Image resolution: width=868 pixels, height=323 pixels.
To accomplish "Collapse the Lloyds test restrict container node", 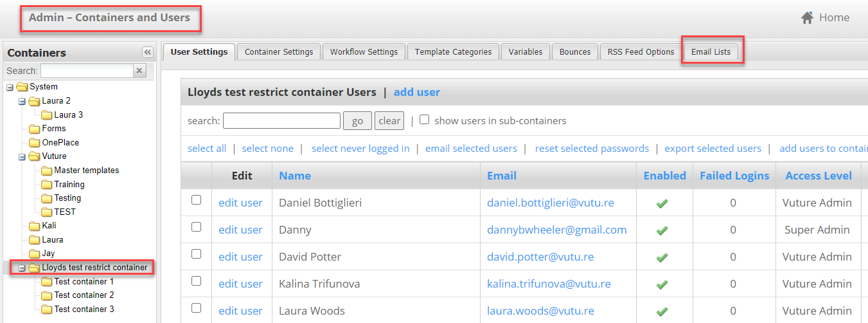I will click(21, 268).
